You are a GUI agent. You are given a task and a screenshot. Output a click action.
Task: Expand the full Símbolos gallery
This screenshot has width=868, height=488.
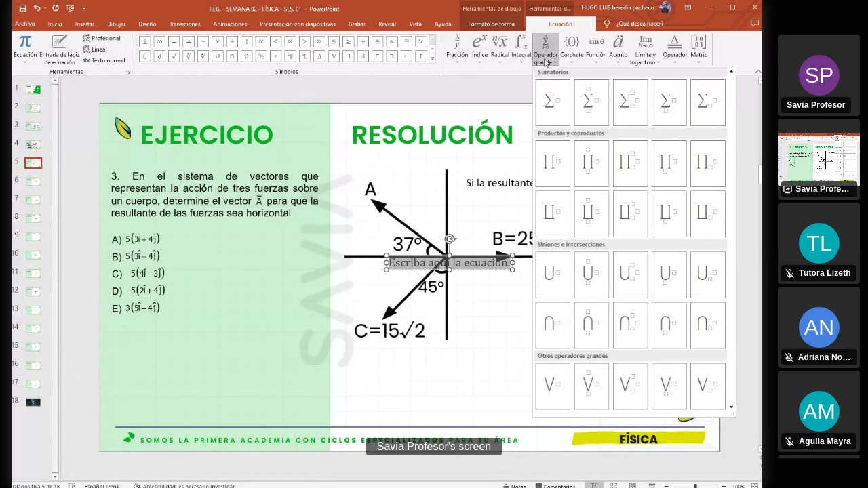(433, 60)
